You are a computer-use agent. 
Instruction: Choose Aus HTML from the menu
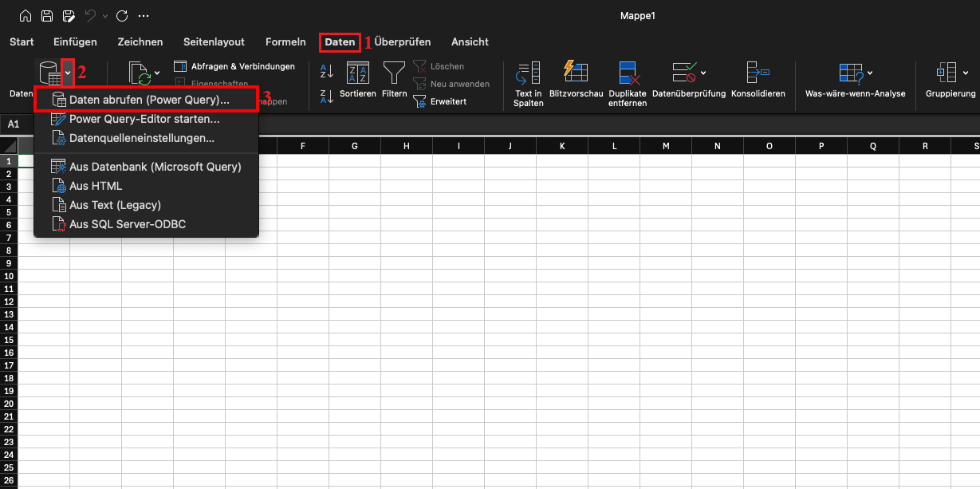(x=96, y=186)
